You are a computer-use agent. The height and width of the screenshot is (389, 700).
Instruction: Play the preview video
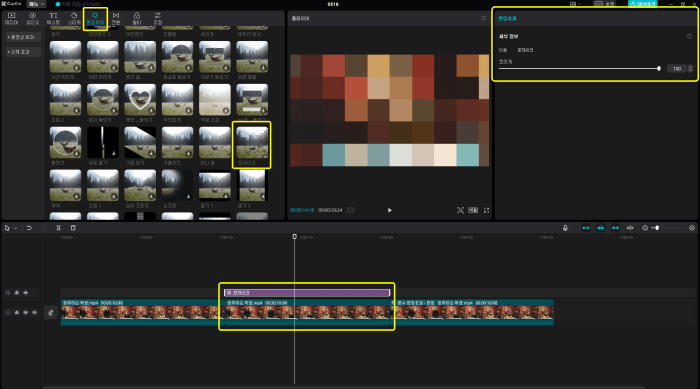390,210
